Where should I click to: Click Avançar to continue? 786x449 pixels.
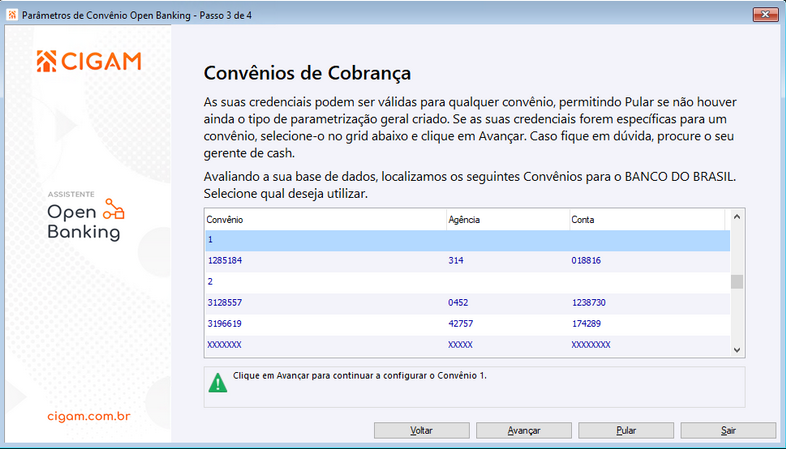[x=524, y=430]
